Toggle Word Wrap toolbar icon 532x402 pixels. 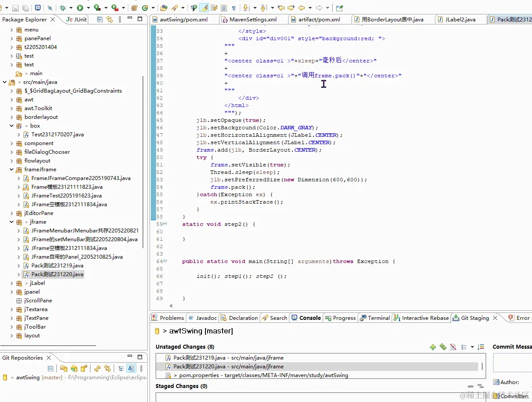pyautogui.click(x=214, y=8)
